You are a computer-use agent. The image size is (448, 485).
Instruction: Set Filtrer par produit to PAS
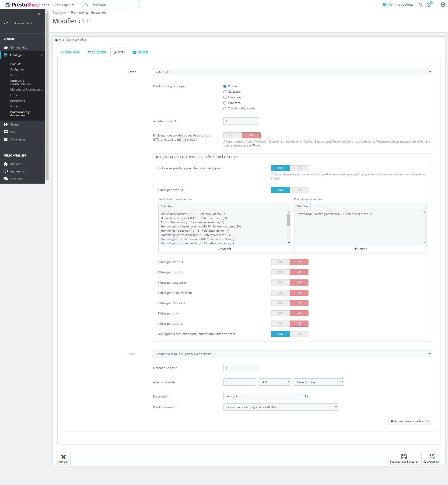tap(299, 190)
